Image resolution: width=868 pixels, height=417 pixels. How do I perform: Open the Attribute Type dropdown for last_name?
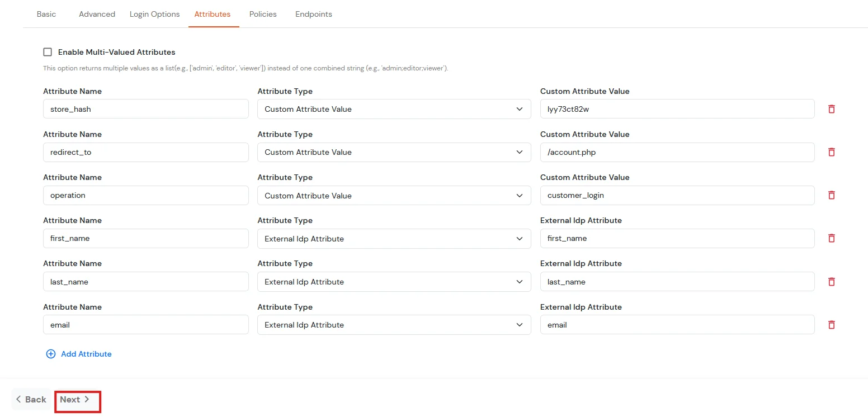[394, 282]
